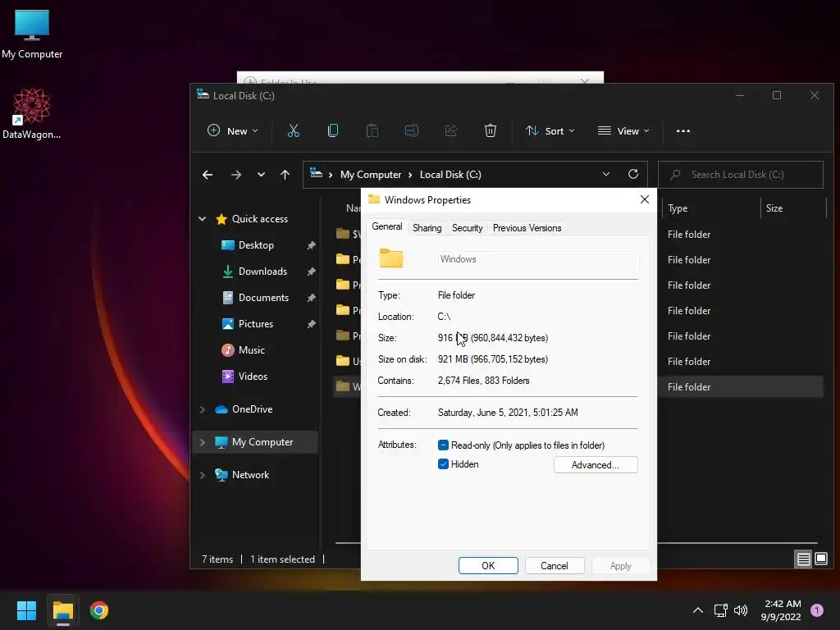The image size is (840, 630).
Task: Click the Windows folder name field
Action: pyautogui.click(x=538, y=259)
